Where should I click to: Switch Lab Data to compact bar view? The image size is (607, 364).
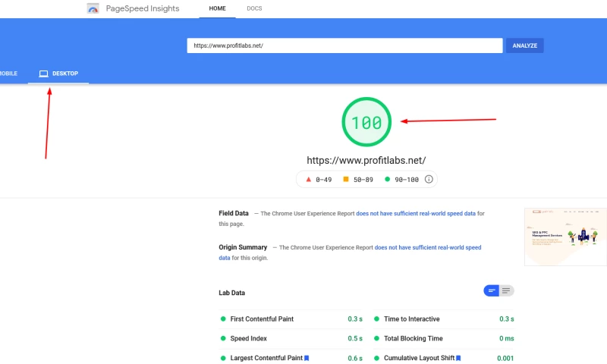point(492,290)
